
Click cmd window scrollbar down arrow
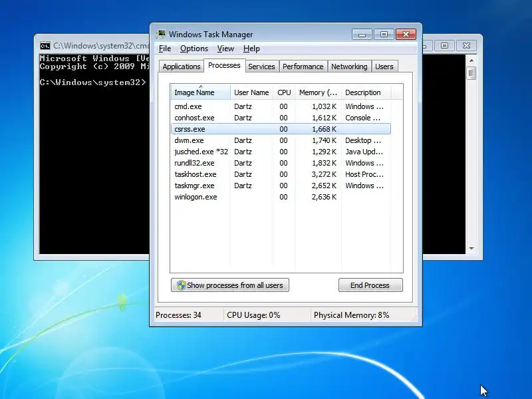(x=471, y=249)
